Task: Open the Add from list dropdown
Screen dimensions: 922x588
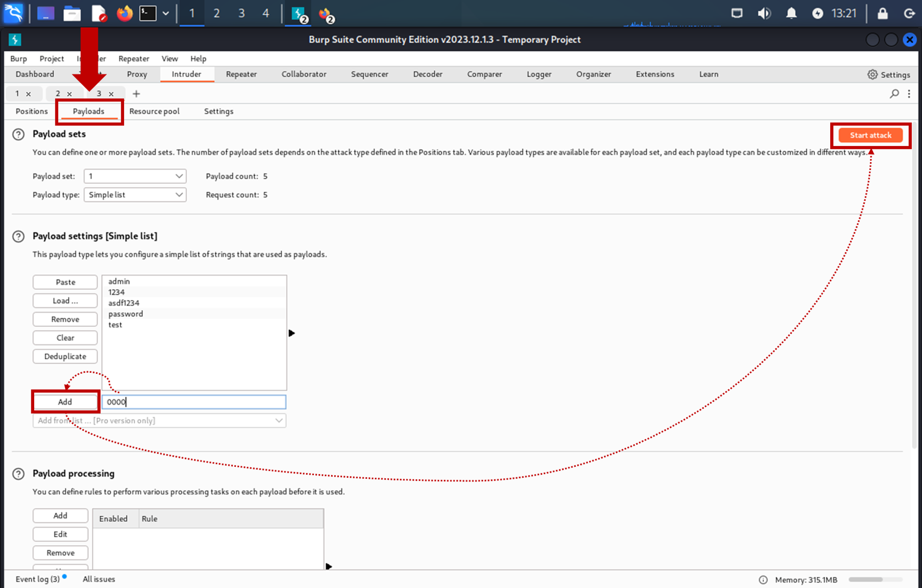Action: click(160, 420)
